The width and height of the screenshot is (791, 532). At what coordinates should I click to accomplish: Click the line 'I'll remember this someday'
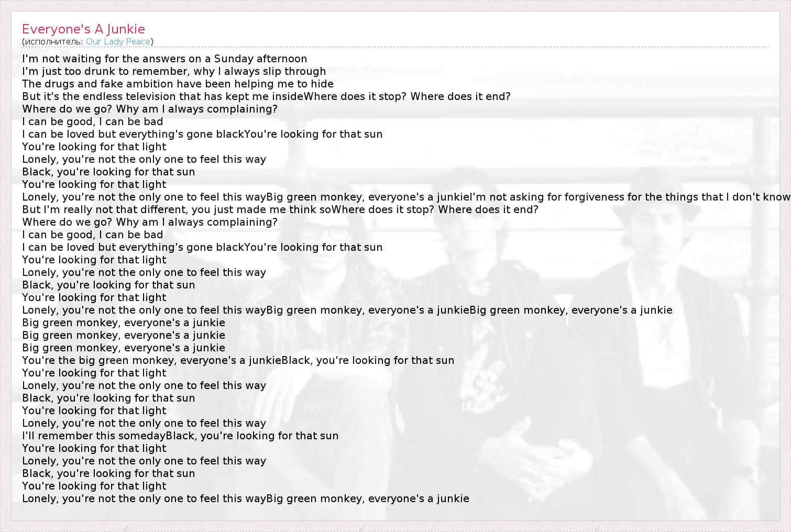coord(180,436)
